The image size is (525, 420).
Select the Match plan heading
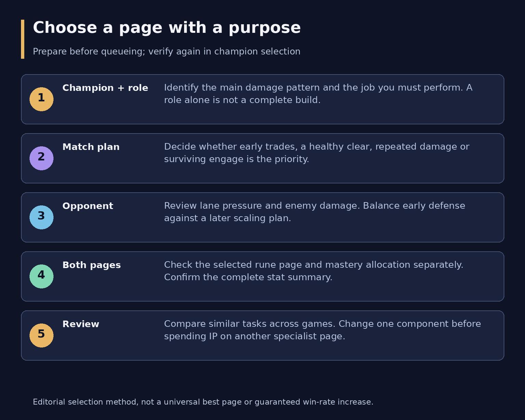click(91, 147)
